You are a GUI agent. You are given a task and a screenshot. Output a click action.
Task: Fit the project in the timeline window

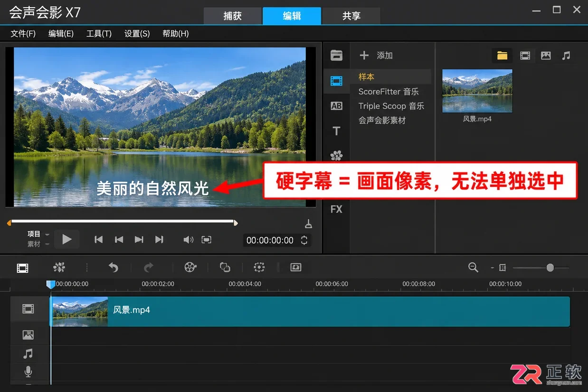[x=503, y=268]
